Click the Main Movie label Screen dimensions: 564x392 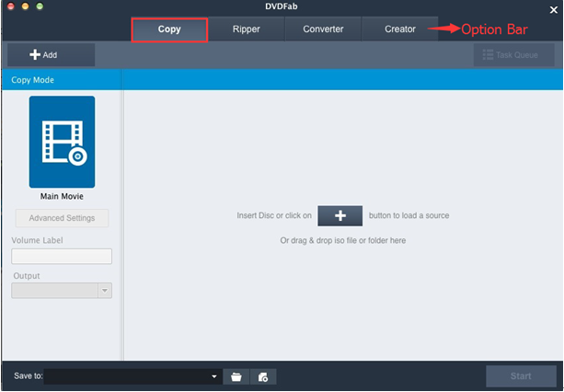click(62, 196)
